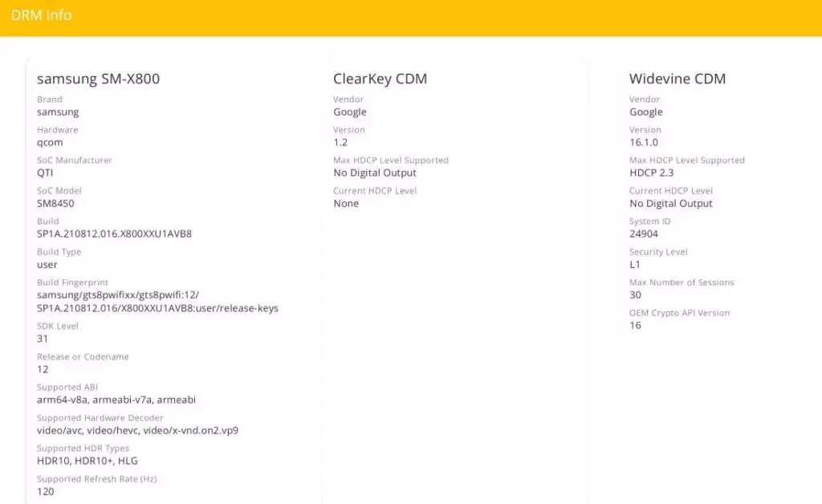Click the Hardware value qcom
822x504 pixels.
50,143
